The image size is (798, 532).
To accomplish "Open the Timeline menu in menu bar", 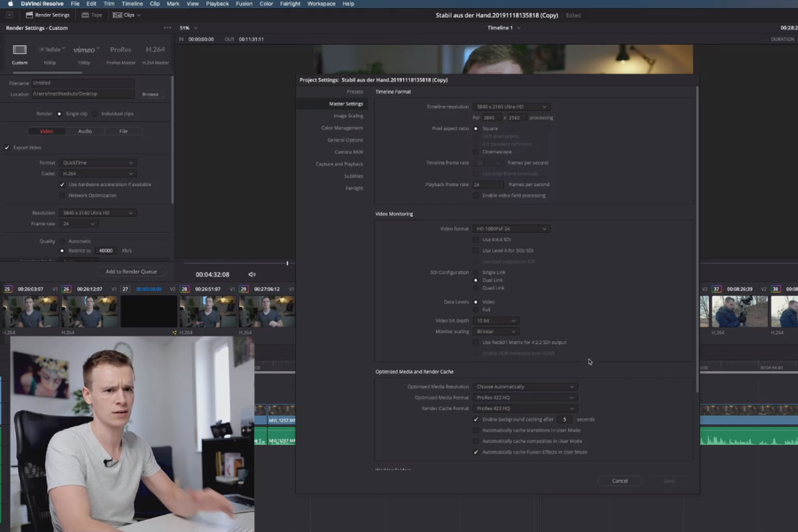I will coord(132,3).
